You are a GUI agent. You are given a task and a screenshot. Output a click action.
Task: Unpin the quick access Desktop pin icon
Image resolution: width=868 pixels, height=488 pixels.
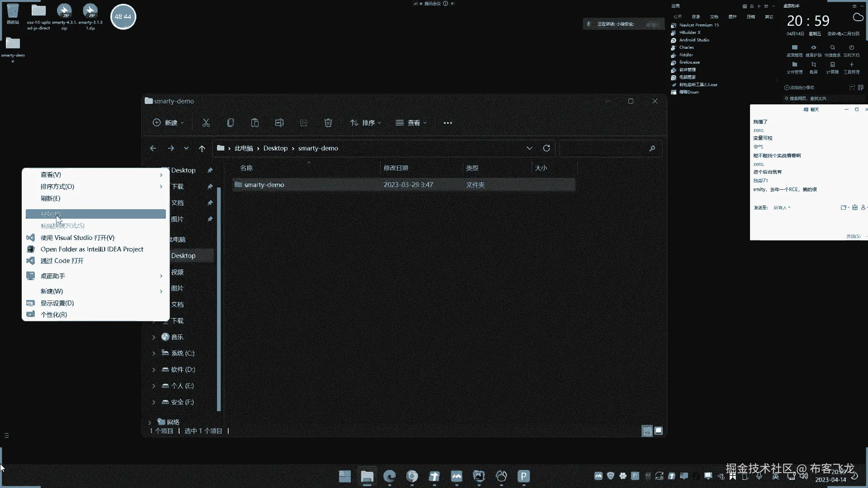click(210, 170)
